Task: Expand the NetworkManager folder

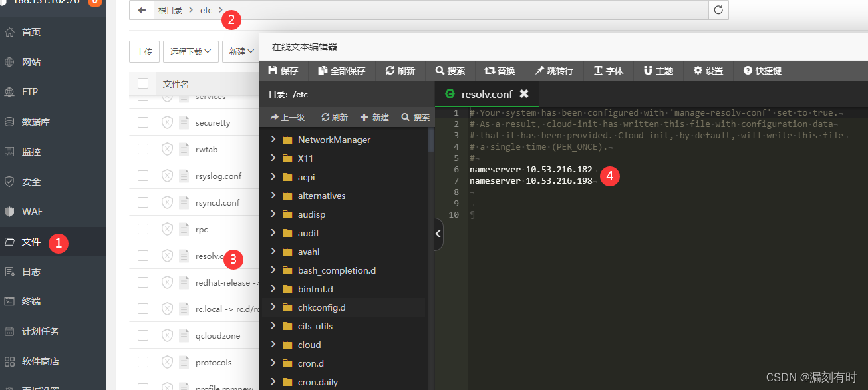Action: pos(273,140)
